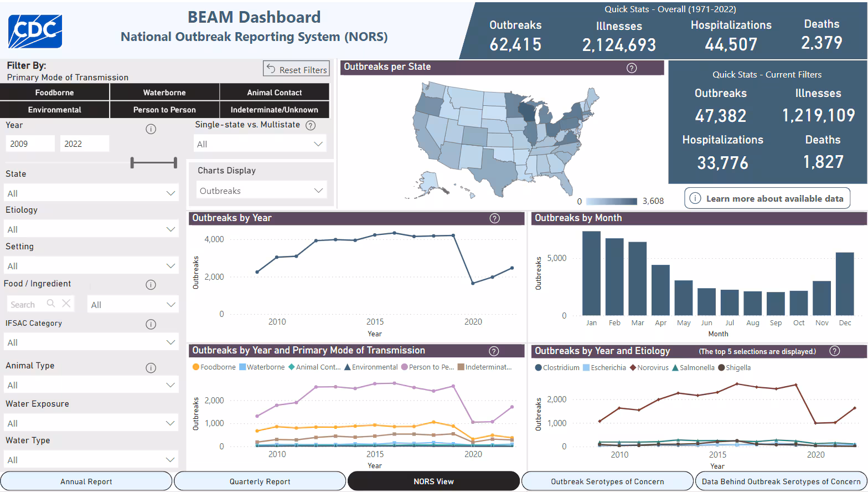Toggle Shigella legend marker
This screenshot has height=492, width=868.
click(x=721, y=367)
